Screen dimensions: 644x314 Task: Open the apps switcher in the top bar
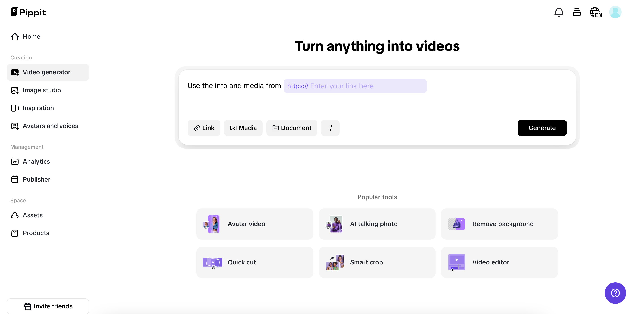[x=577, y=12]
